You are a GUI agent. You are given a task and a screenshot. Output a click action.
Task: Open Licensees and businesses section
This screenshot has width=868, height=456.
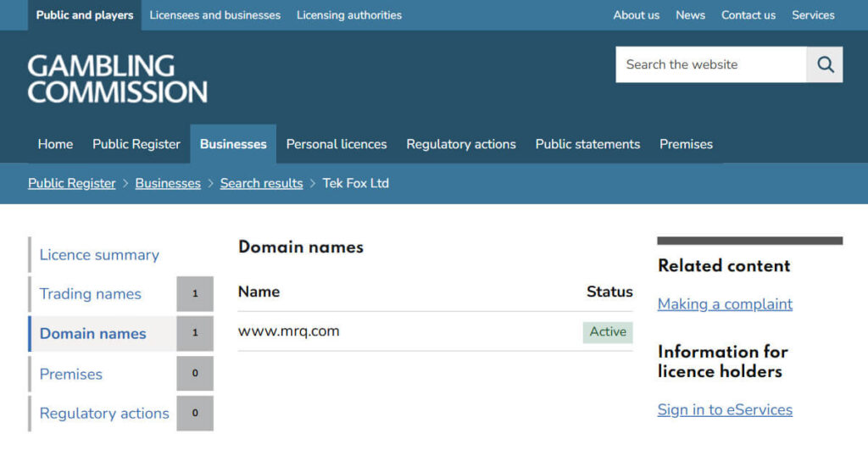pyautogui.click(x=214, y=15)
